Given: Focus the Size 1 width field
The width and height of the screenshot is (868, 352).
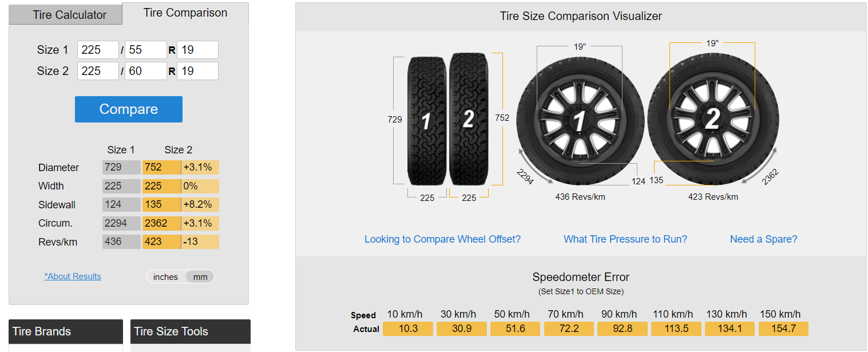Looking at the screenshot, I should pos(98,50).
